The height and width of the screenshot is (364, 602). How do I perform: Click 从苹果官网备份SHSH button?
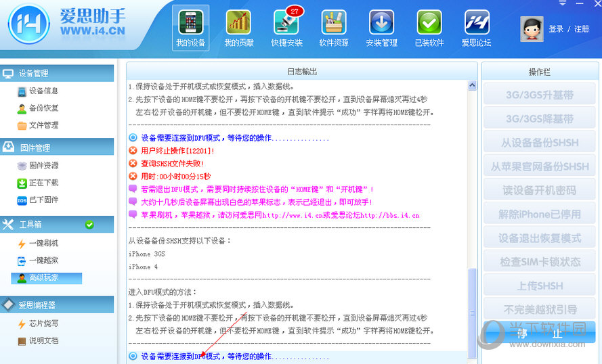540,166
